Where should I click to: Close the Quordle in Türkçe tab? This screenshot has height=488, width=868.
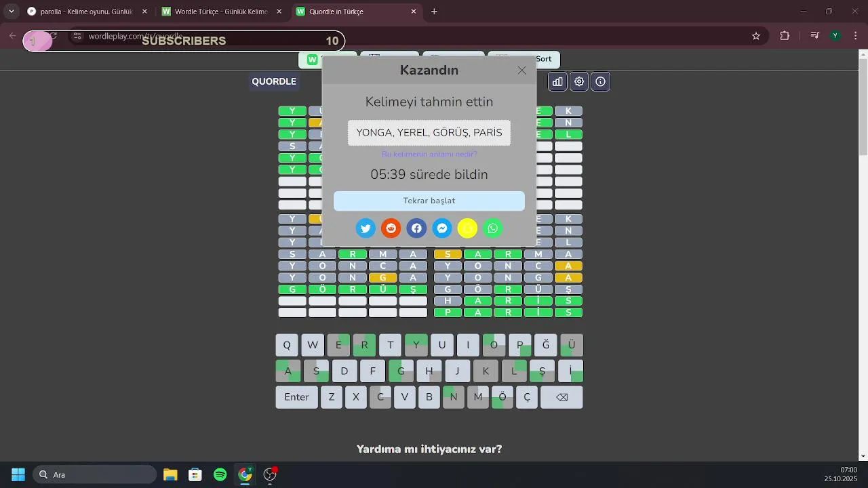coord(414,12)
